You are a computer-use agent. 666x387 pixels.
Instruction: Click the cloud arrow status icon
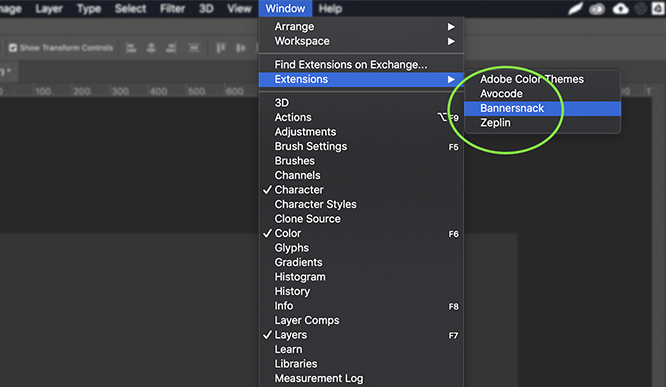click(621, 8)
